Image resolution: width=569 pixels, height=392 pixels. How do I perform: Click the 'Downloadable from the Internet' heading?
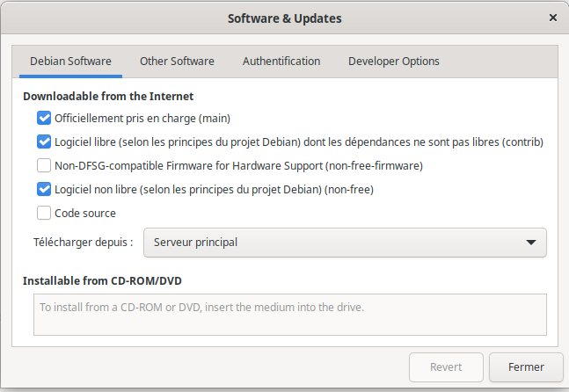point(108,96)
